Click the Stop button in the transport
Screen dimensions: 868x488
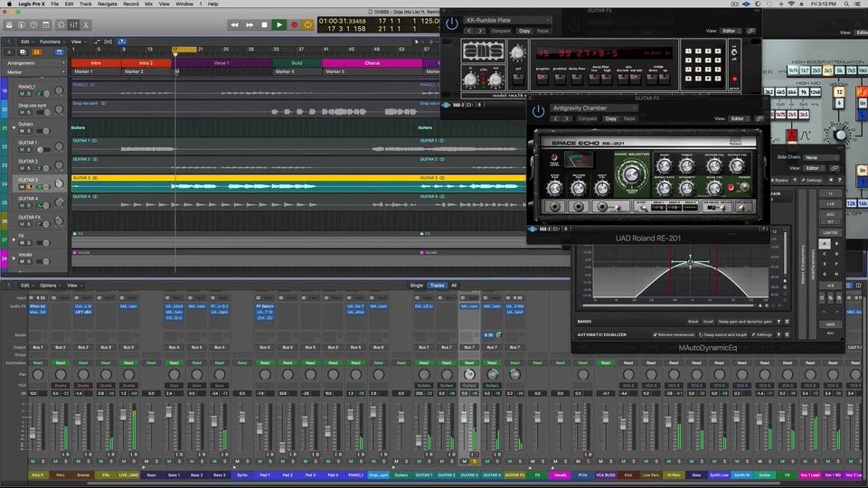[265, 25]
